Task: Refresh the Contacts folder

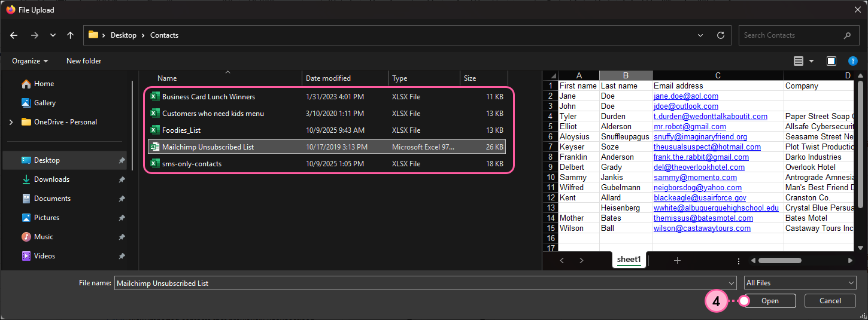Action: (x=721, y=35)
